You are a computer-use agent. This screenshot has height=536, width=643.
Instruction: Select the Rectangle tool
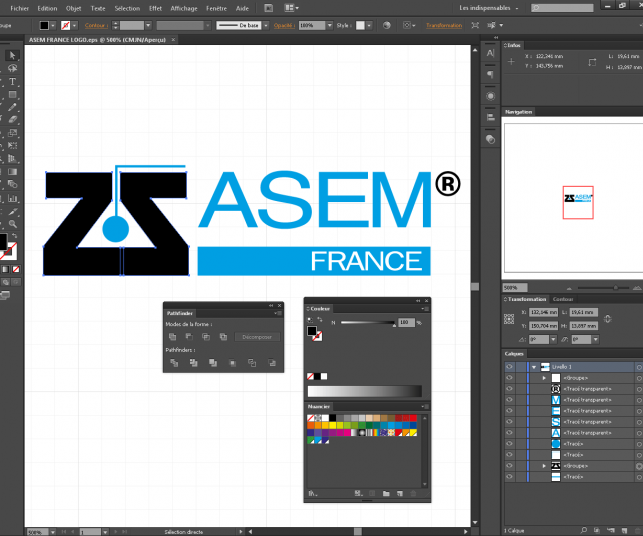[12, 95]
